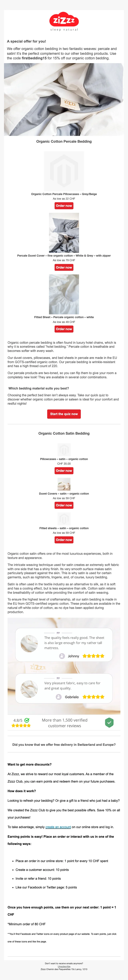Open the hero bedding image at top
This screenshot has width=128, height=980.
pos(64,99)
